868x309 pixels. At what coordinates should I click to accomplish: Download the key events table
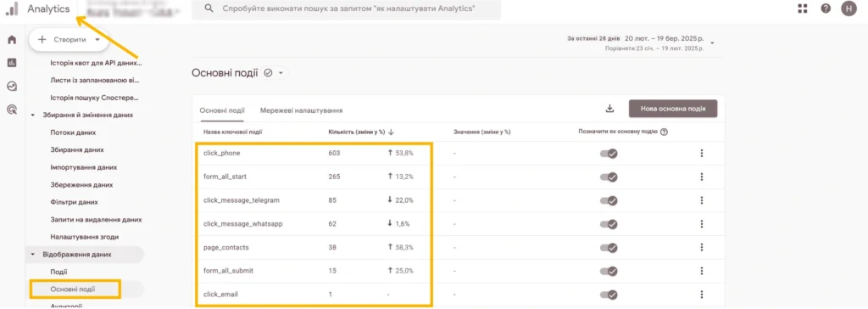[610, 109]
